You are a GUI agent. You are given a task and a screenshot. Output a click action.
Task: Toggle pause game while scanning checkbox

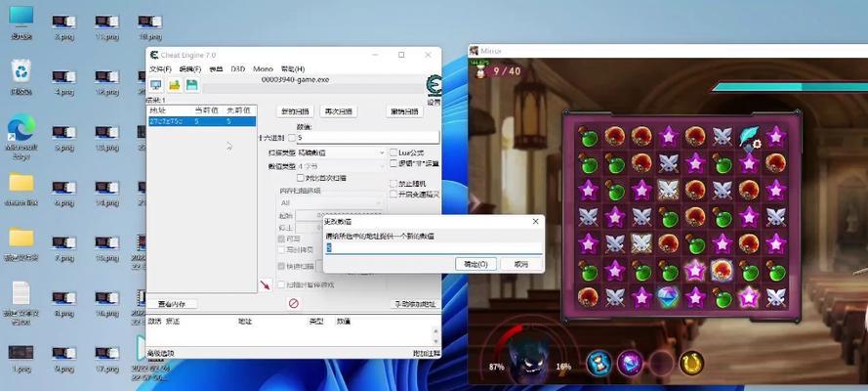[x=281, y=284]
